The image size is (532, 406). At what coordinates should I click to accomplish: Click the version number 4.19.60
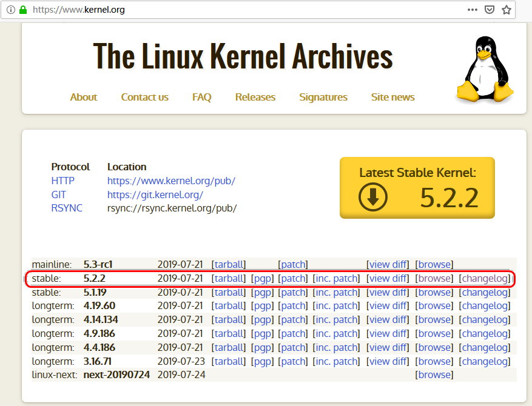click(99, 305)
